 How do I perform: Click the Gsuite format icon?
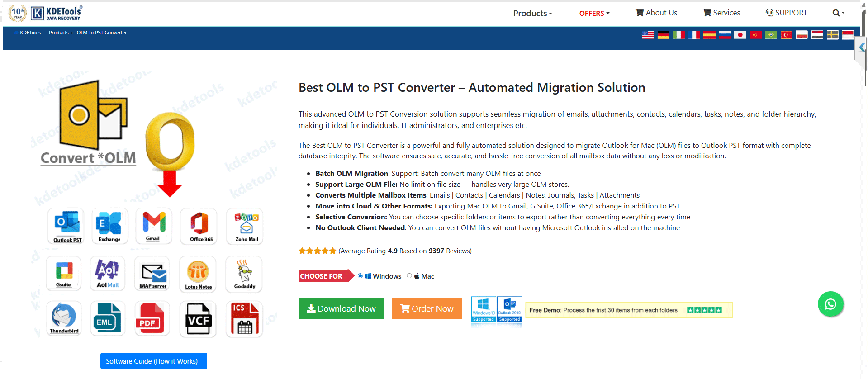pyautogui.click(x=64, y=273)
